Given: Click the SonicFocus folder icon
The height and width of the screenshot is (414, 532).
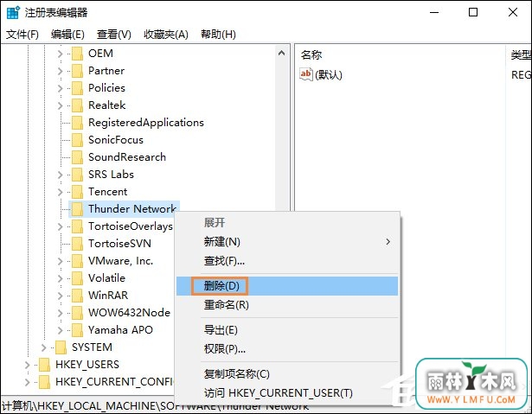Looking at the screenshot, I should (x=77, y=140).
